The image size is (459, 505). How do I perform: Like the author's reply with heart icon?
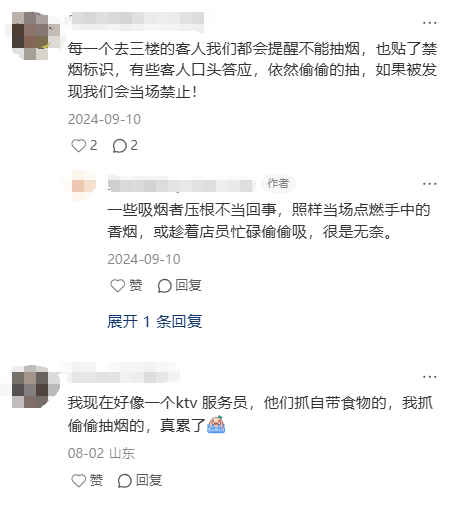(x=126, y=286)
